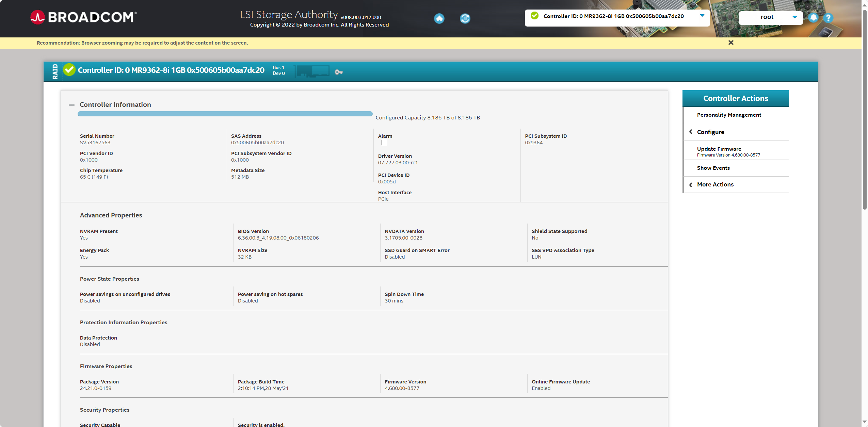
Task: Dismiss the browser zooming recommendation banner
Action: pyautogui.click(x=731, y=43)
